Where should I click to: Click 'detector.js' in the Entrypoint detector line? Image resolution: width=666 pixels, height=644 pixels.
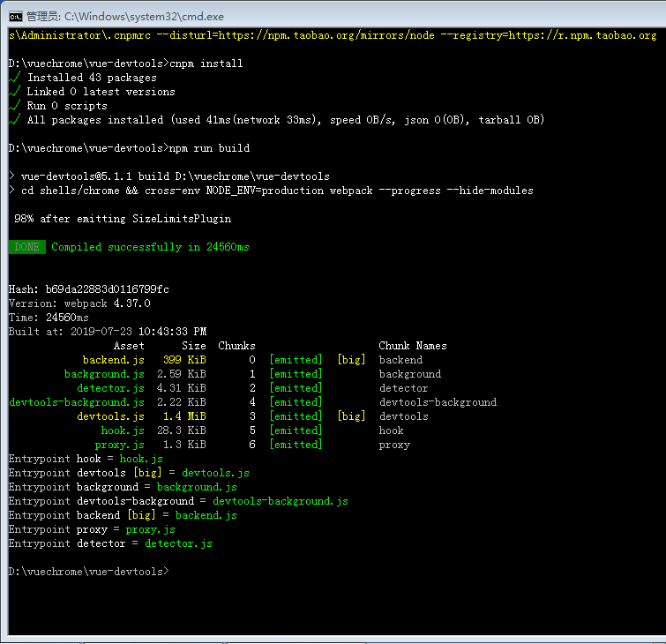(178, 543)
